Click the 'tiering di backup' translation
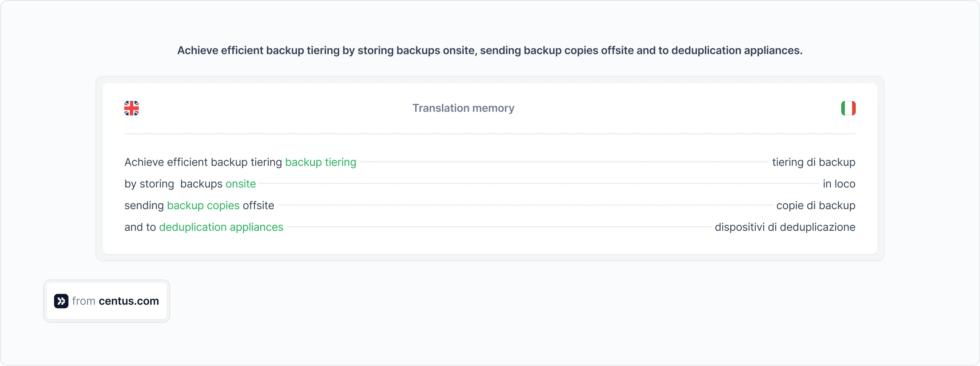The width and height of the screenshot is (980, 366). 813,162
